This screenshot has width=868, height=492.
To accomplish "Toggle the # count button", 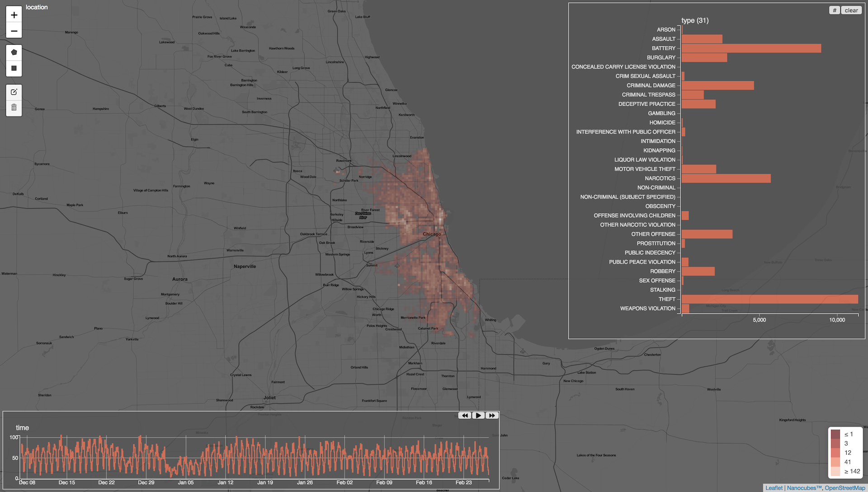I will [834, 10].
